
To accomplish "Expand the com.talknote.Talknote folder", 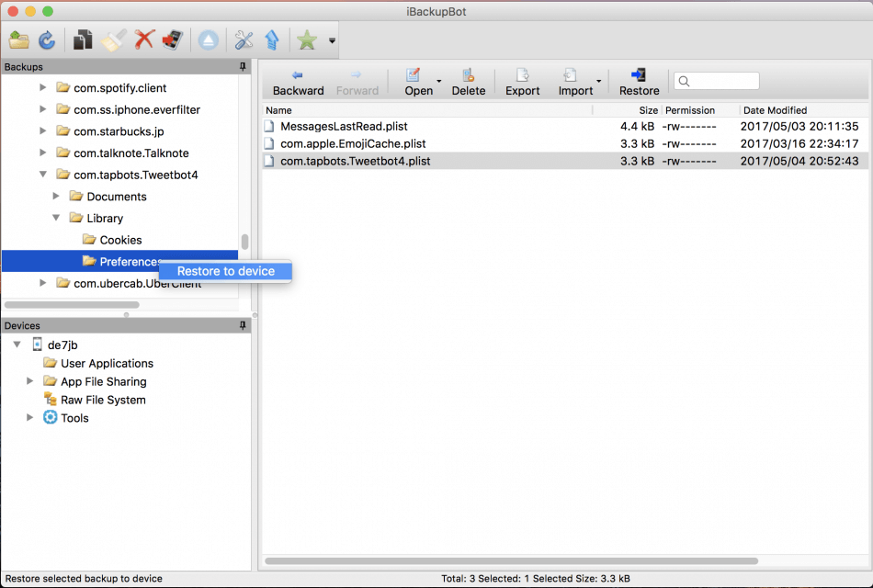I will point(43,153).
